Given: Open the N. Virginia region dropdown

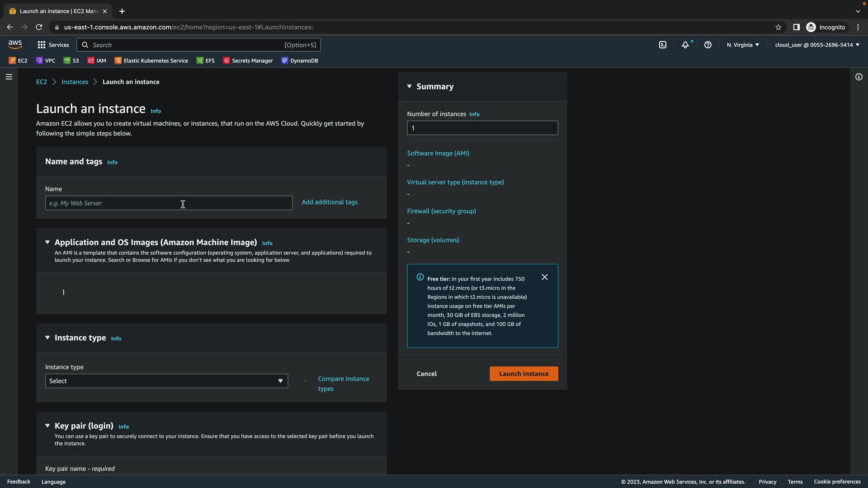Looking at the screenshot, I should [x=743, y=45].
